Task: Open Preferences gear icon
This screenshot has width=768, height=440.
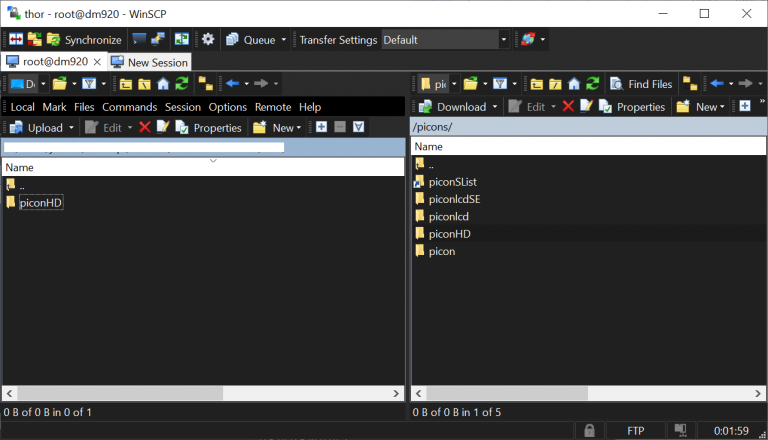Action: click(x=208, y=40)
